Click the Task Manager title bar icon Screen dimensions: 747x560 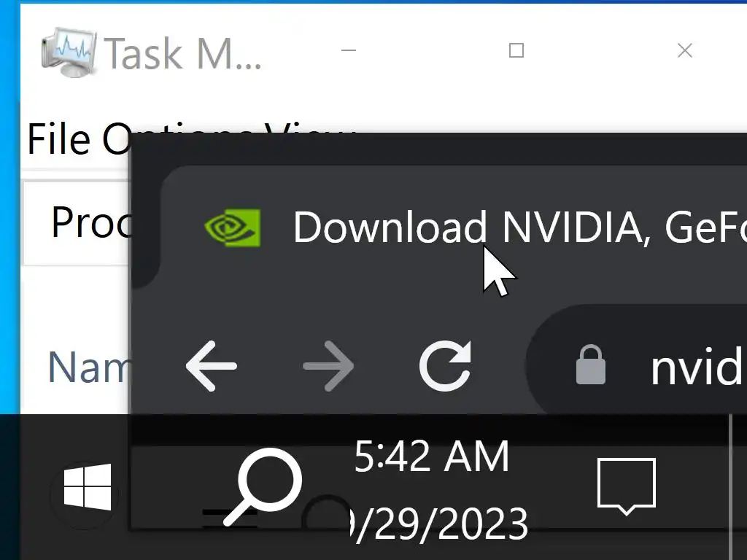(x=69, y=52)
